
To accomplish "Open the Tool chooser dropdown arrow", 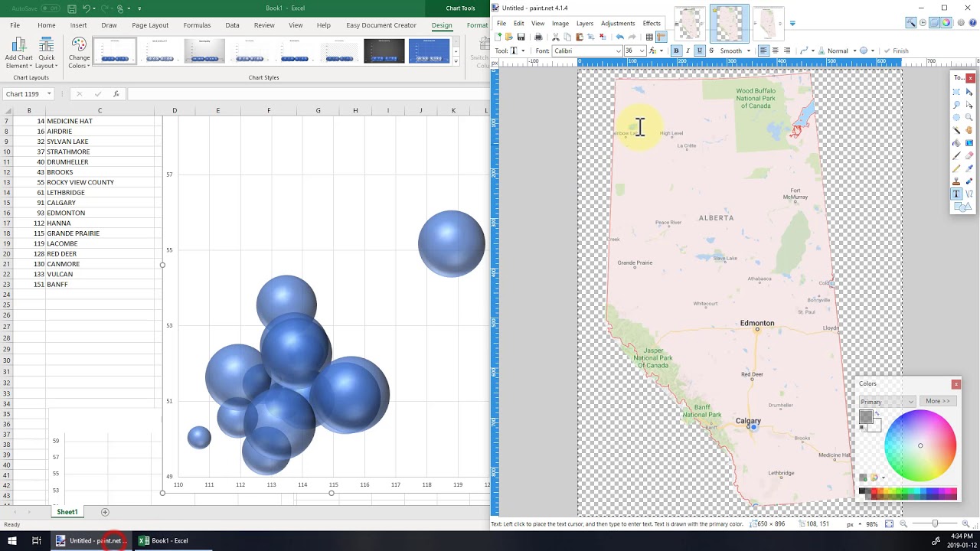I will pyautogui.click(x=523, y=51).
